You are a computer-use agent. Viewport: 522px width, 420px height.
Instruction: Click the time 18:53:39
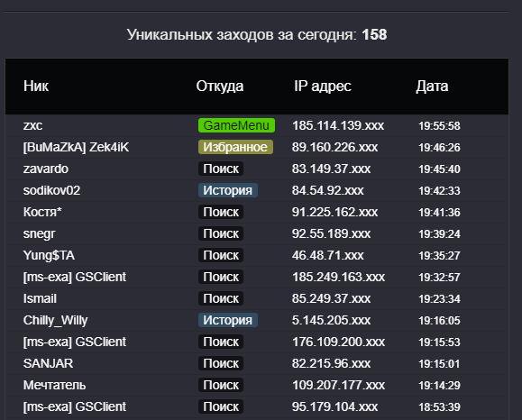tap(439, 407)
